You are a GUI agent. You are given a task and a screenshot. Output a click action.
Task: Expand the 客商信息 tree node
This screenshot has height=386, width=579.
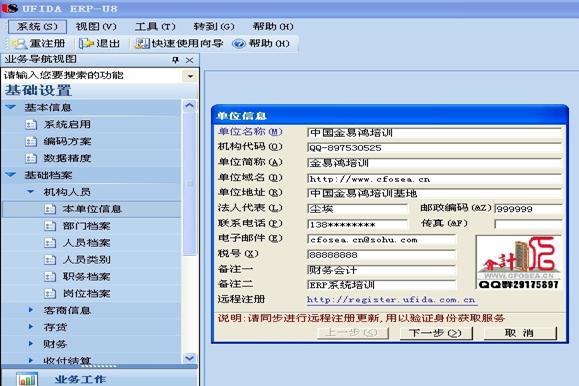tap(31, 310)
